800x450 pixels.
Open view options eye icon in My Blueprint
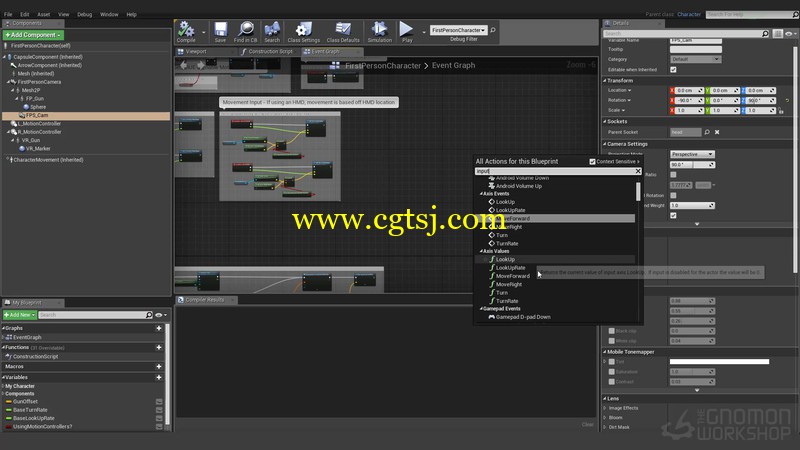pyautogui.click(x=161, y=315)
